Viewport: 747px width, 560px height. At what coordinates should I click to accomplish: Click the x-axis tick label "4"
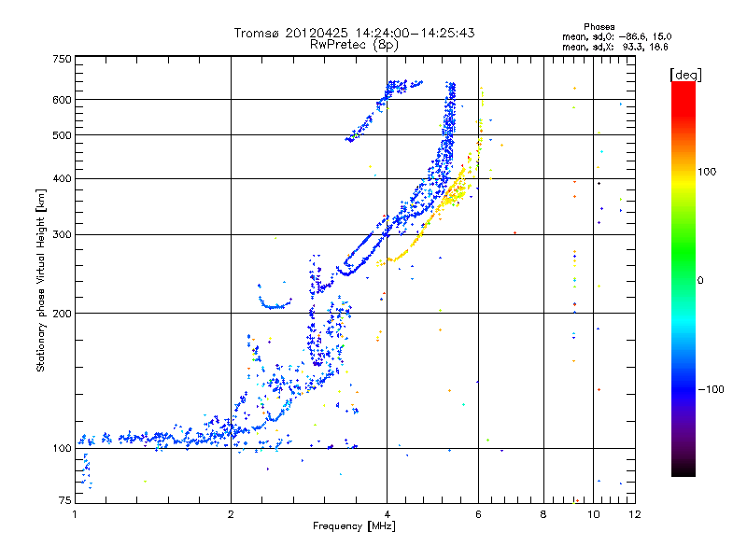(x=388, y=514)
